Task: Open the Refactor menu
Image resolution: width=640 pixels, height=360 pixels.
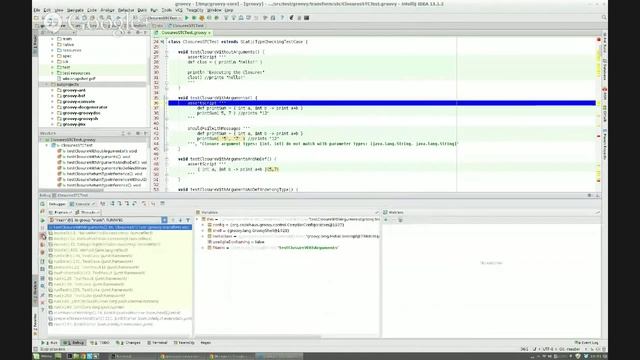Action: coord(126,10)
